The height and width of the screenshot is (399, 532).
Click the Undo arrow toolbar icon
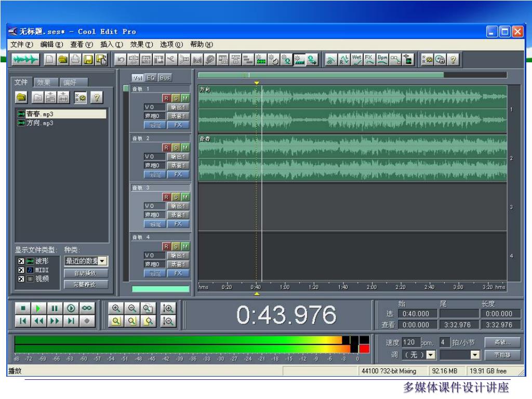click(121, 60)
